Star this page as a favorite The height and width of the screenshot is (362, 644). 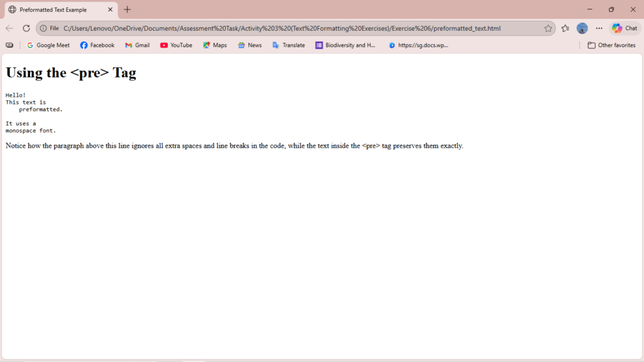548,28
